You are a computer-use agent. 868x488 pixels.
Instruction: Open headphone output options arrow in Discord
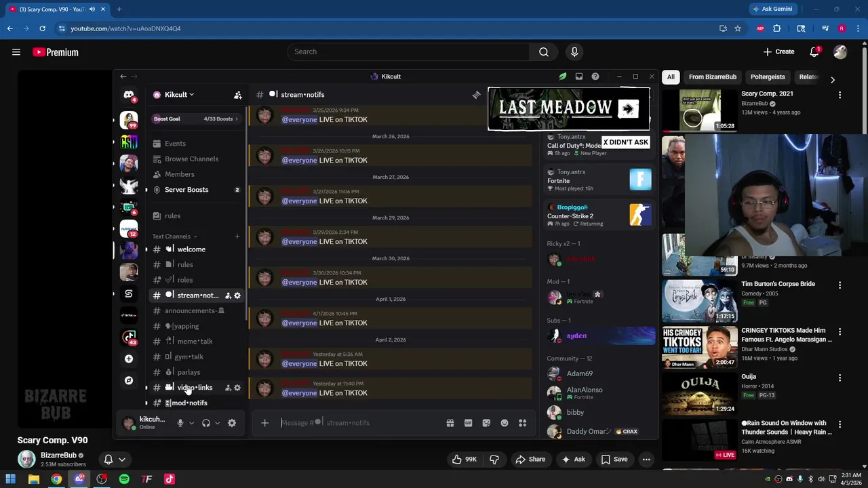[x=217, y=423]
